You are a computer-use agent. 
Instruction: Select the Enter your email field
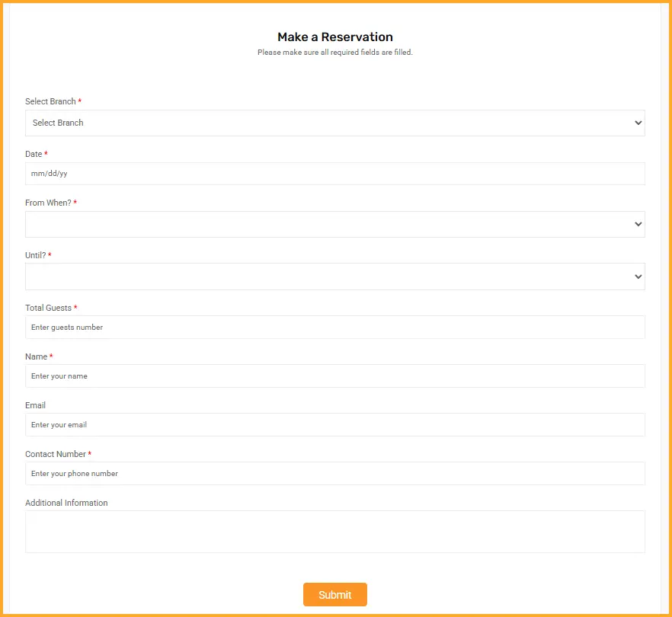pos(334,425)
